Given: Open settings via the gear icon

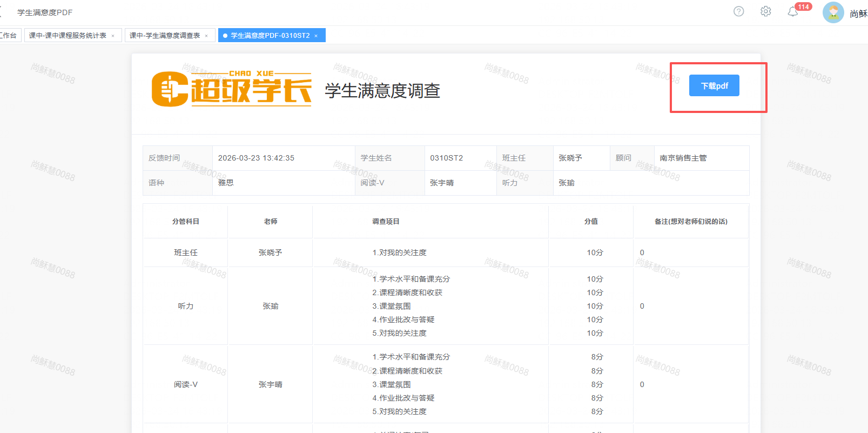Looking at the screenshot, I should click(765, 11).
